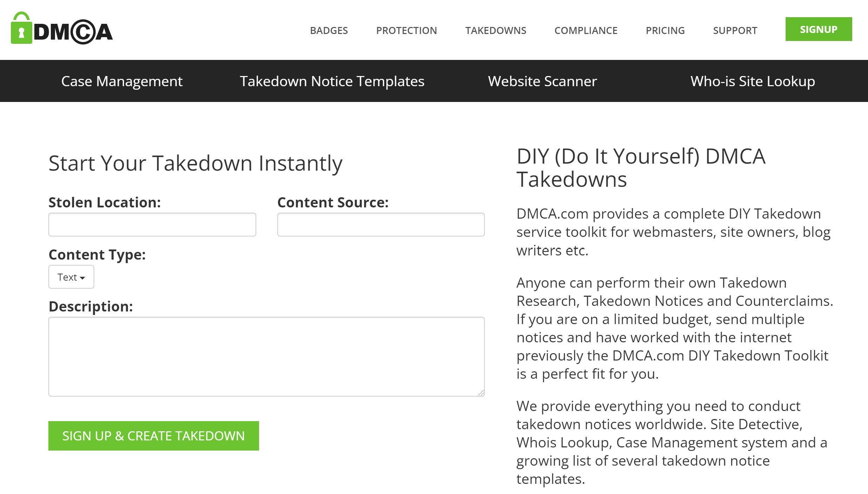The height and width of the screenshot is (494, 868).
Task: Focus the Stolen Location input field
Action: 152,225
